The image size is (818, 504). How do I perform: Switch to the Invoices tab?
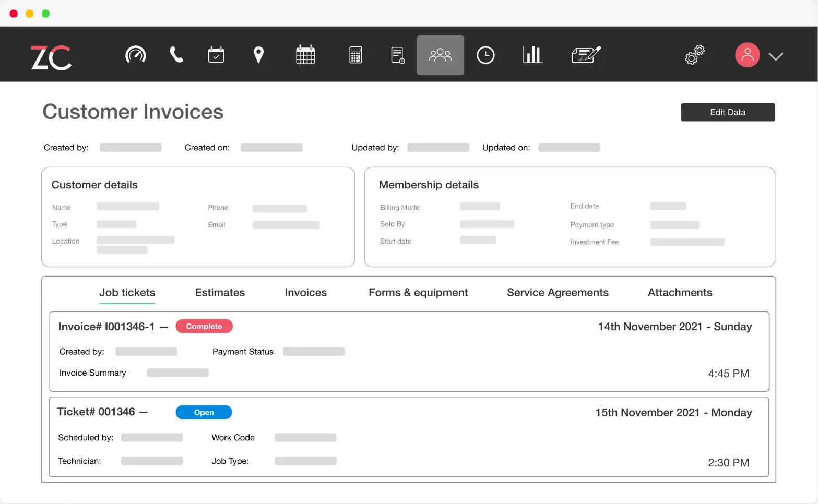306,293
